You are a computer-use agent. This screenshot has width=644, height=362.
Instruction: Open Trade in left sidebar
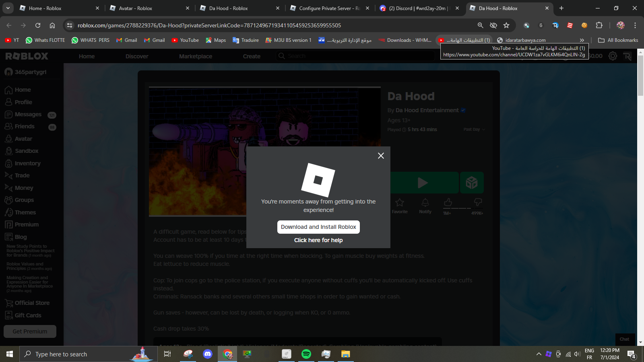pos(18,175)
